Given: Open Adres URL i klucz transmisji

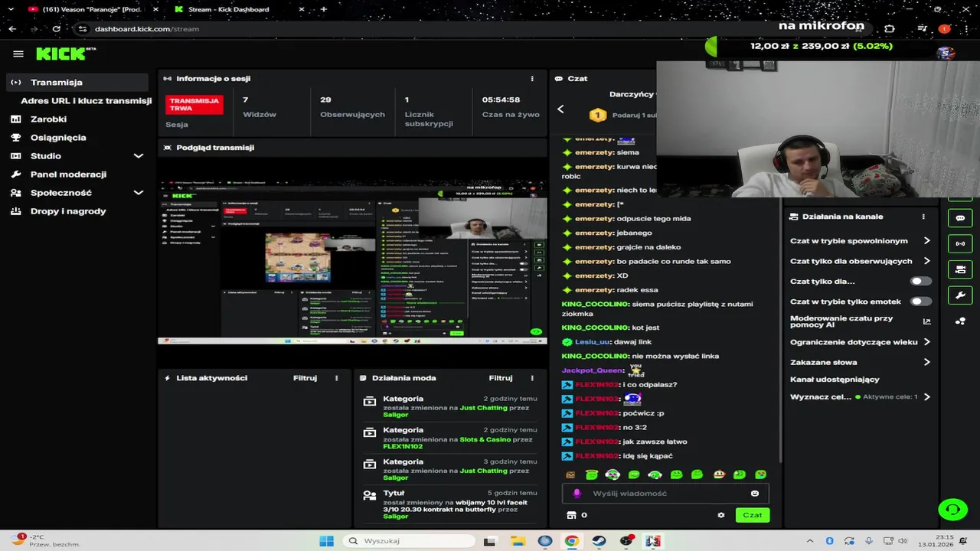Looking at the screenshot, I should point(86,100).
